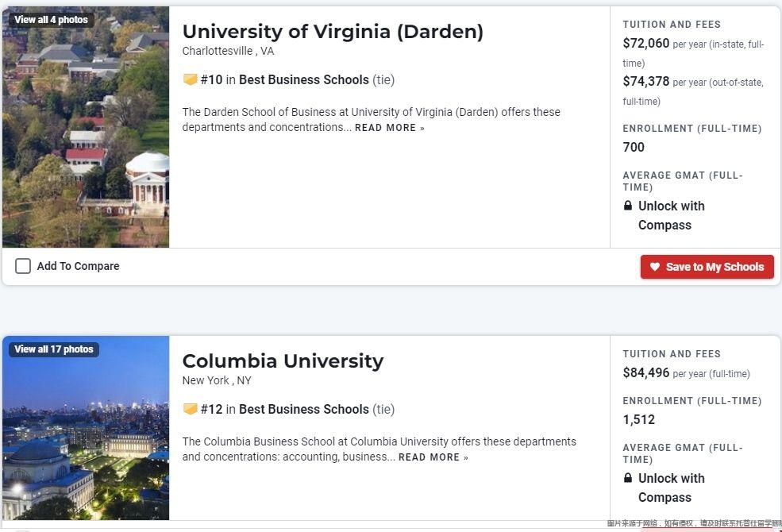Click the Columbia University ranking badge icon
This screenshot has height=532, width=782.
tap(190, 409)
